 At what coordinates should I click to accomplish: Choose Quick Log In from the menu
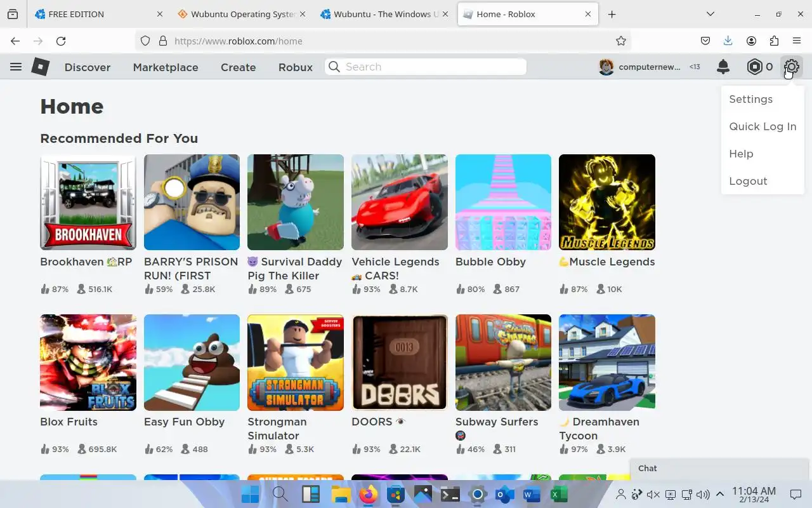click(763, 126)
